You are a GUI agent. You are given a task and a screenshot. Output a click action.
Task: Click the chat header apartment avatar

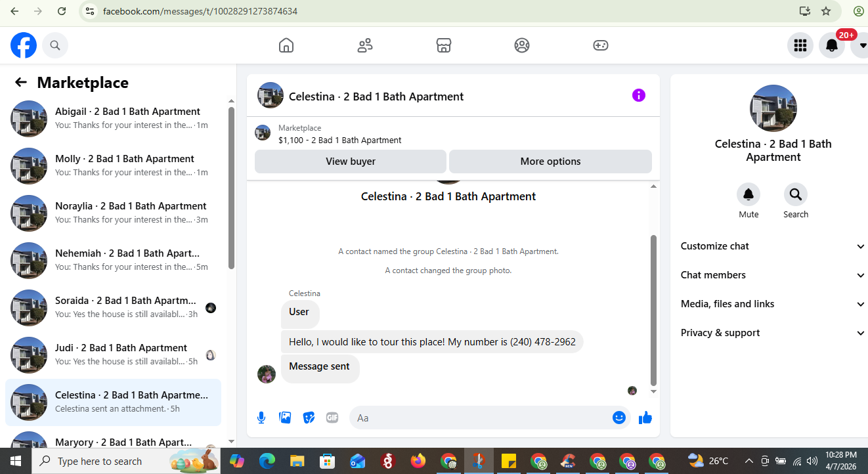point(271,95)
